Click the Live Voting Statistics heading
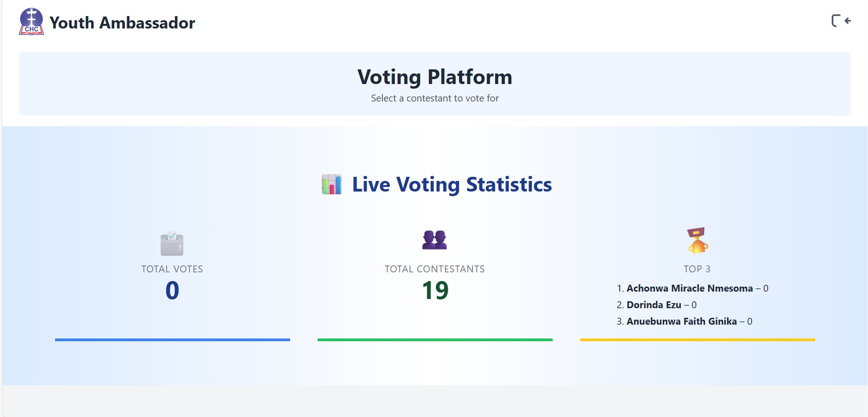Viewport: 868px width, 417px height. click(x=452, y=184)
